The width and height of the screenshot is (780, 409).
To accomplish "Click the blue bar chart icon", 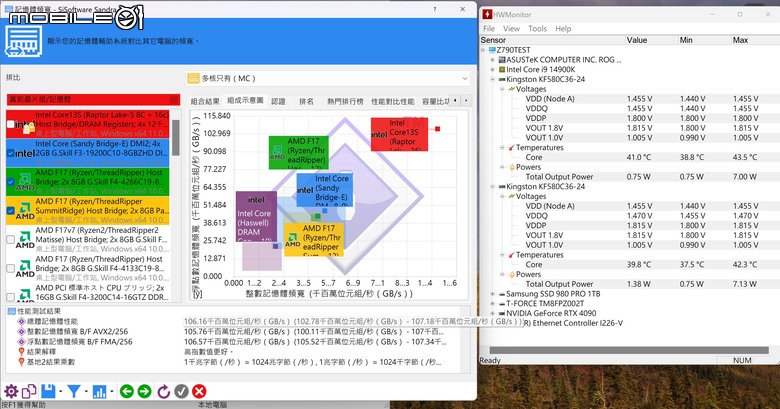I will point(99,392).
